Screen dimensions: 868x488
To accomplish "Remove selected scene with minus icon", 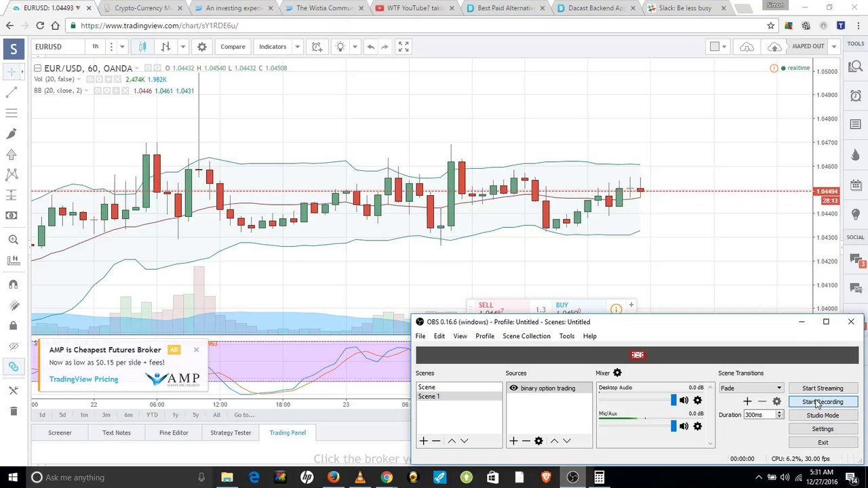I will coord(436,441).
